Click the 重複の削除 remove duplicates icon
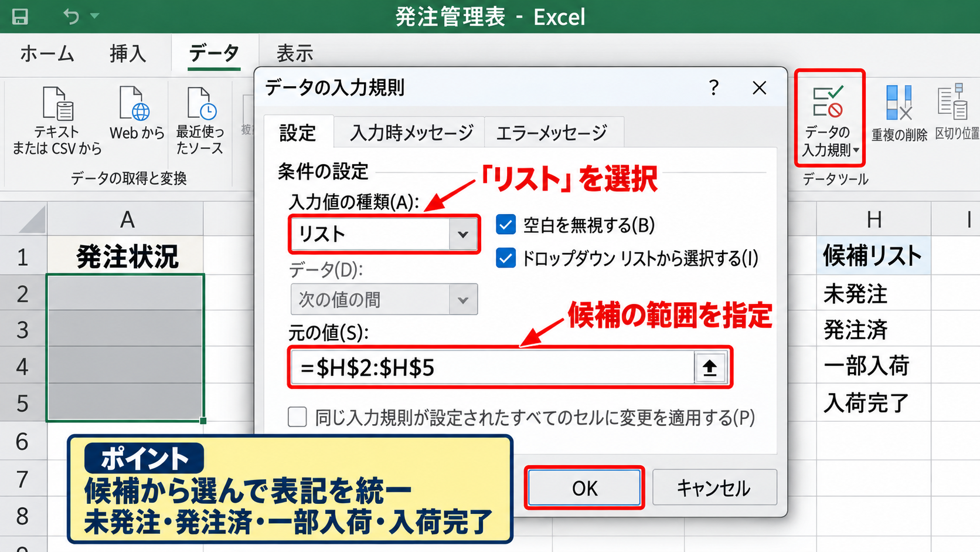Viewport: 980px width, 552px height. coord(899,114)
